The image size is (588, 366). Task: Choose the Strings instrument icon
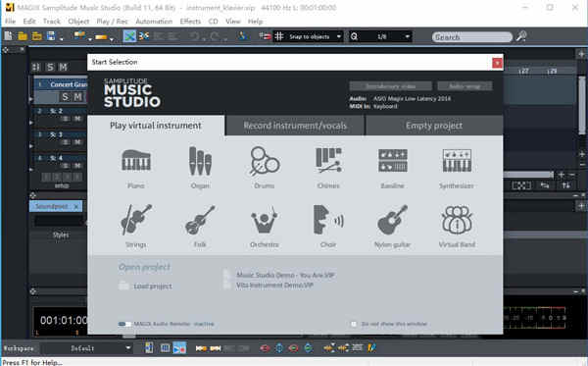click(136, 220)
